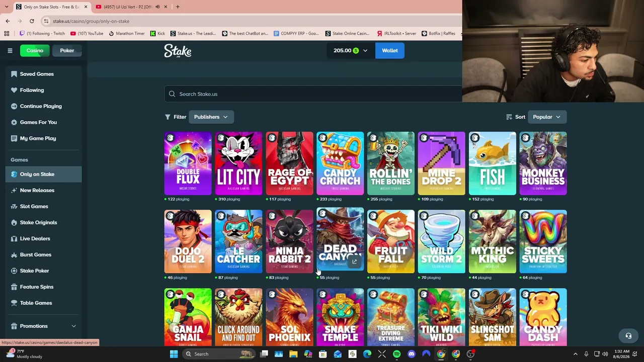Select the Only on Stake Slots browser tab
Image resolution: width=644 pixels, height=362 pixels.
(52, 7)
